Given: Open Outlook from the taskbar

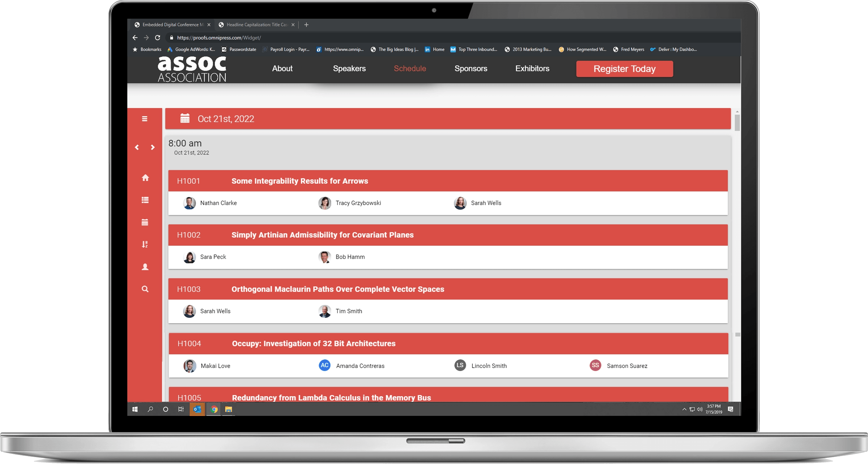Looking at the screenshot, I should coord(197,409).
